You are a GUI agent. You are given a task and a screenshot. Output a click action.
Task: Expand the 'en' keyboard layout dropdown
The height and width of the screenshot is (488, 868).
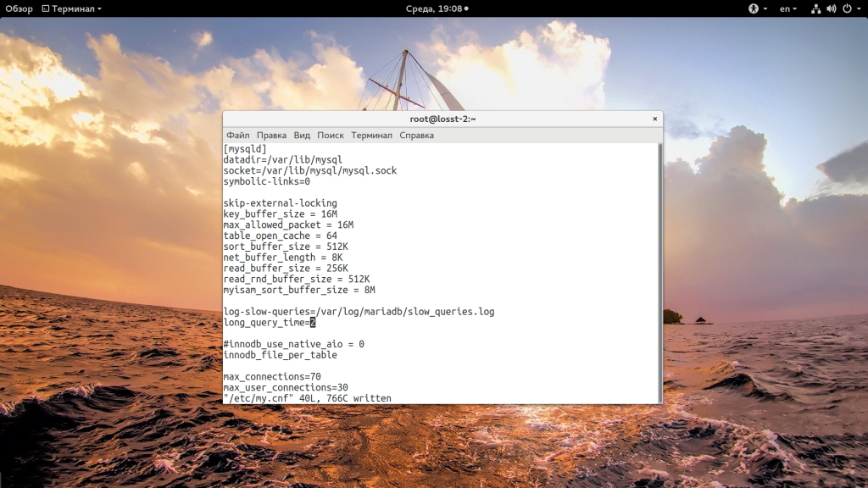788,8
